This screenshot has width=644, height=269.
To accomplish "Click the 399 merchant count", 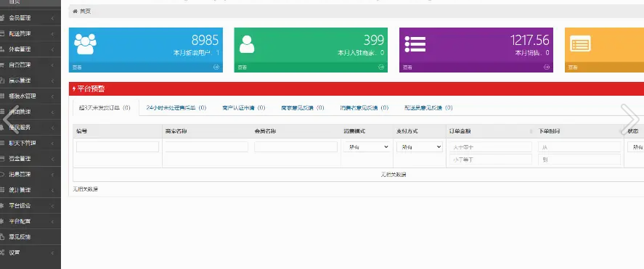I will click(x=374, y=40).
